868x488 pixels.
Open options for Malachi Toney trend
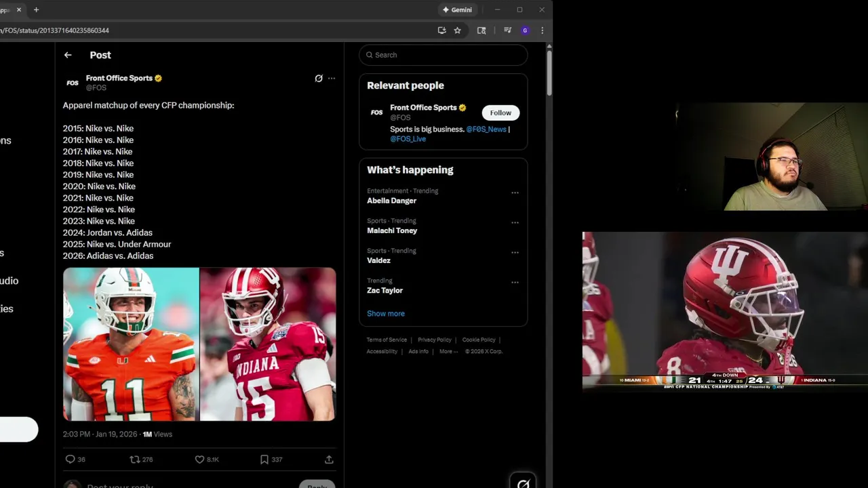coord(515,222)
